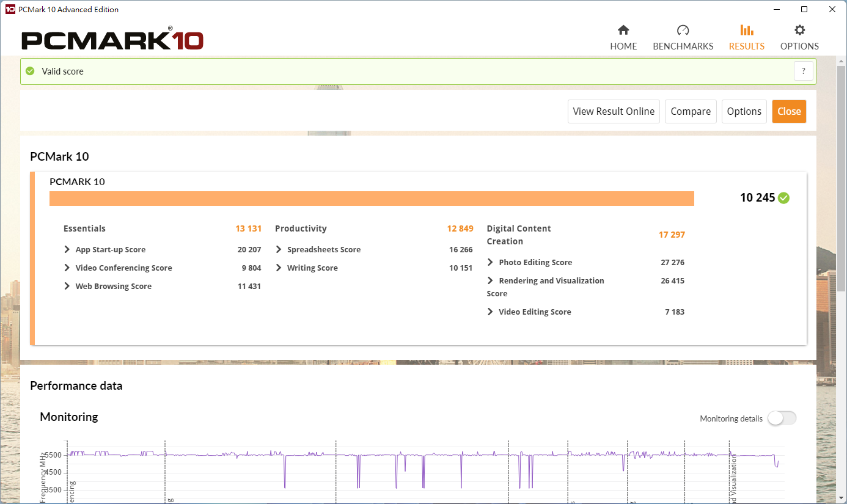Select the Results bar chart icon

click(746, 31)
